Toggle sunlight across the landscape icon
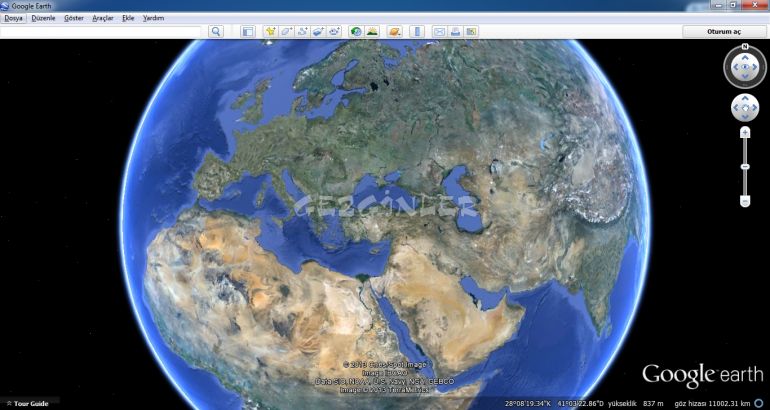The height and width of the screenshot is (410, 770). pyautogui.click(x=372, y=31)
